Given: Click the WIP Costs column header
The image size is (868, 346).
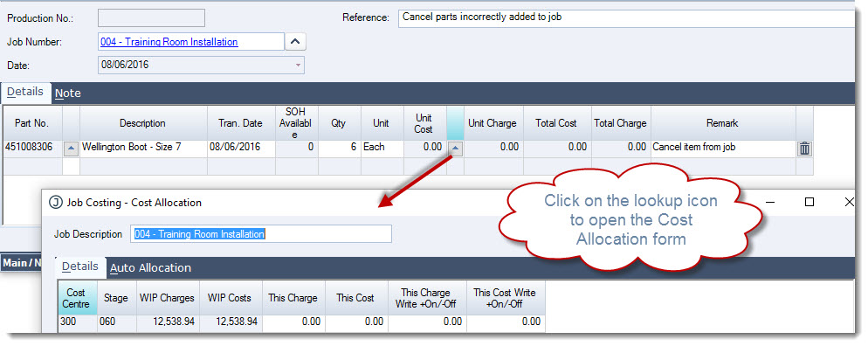Looking at the screenshot, I should tap(230, 298).
